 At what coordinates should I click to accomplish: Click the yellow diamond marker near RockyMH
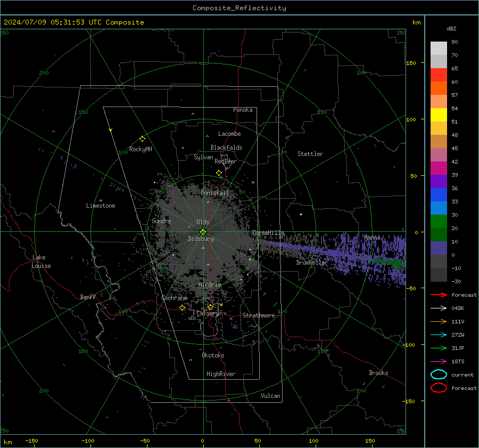click(142, 139)
